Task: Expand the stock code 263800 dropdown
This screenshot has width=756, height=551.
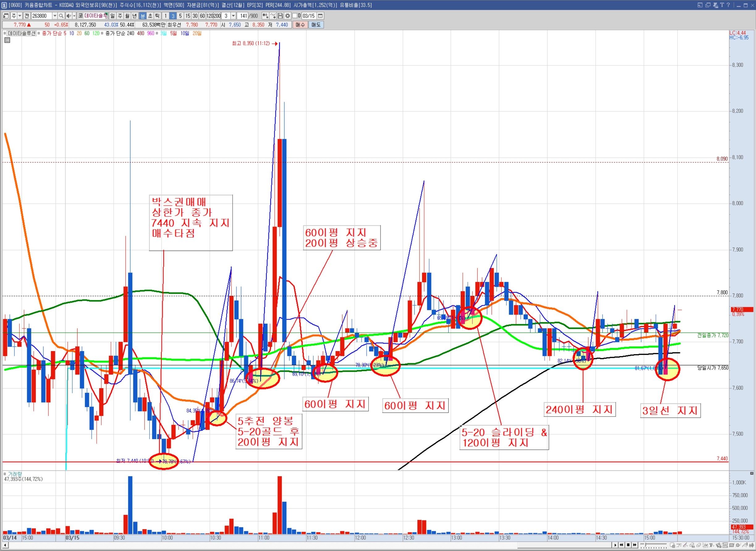Action: coord(55,16)
